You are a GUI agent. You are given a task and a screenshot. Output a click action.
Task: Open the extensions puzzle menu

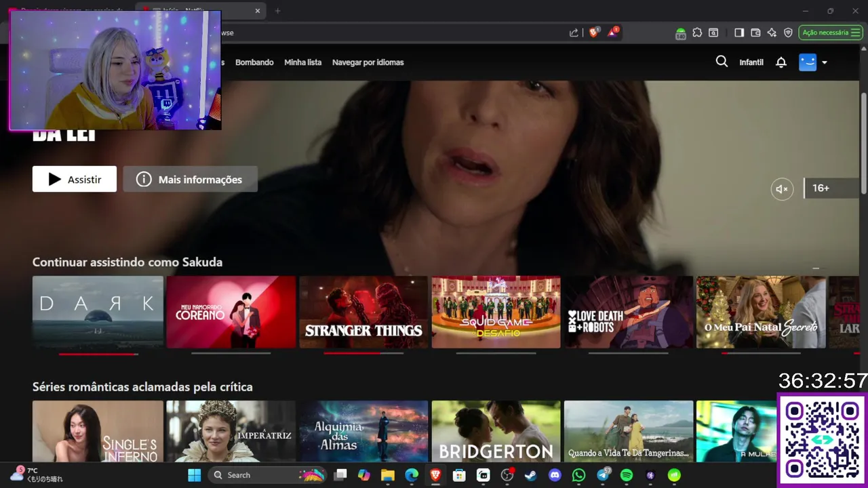point(697,33)
